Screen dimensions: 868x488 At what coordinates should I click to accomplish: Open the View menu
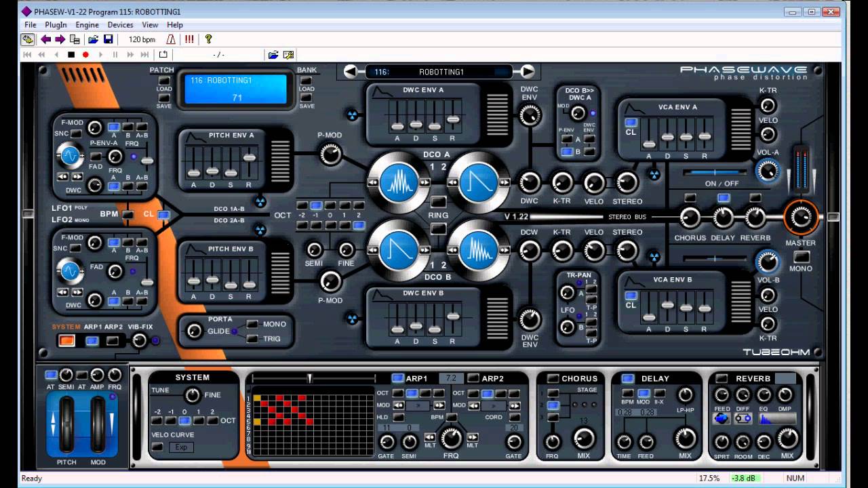coord(150,24)
